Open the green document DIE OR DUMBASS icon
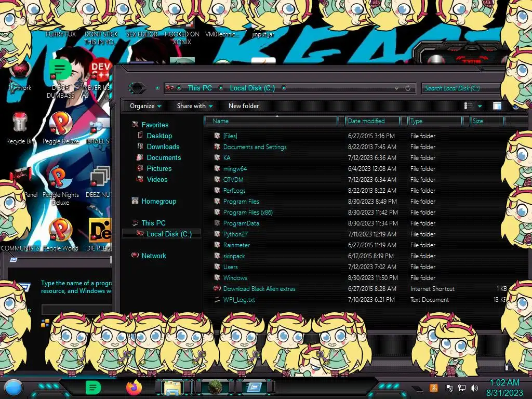Screen dimensions: 532x399 60,78
